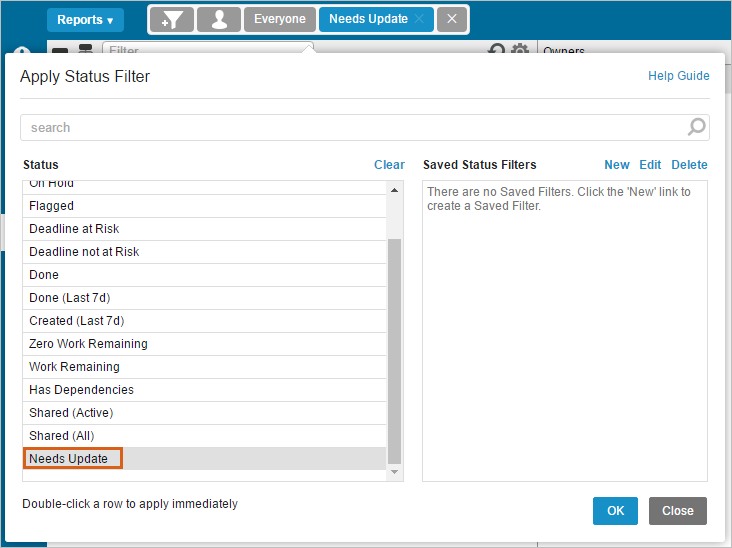732x548 pixels.
Task: Open the Reports dropdown menu
Action: (84, 20)
